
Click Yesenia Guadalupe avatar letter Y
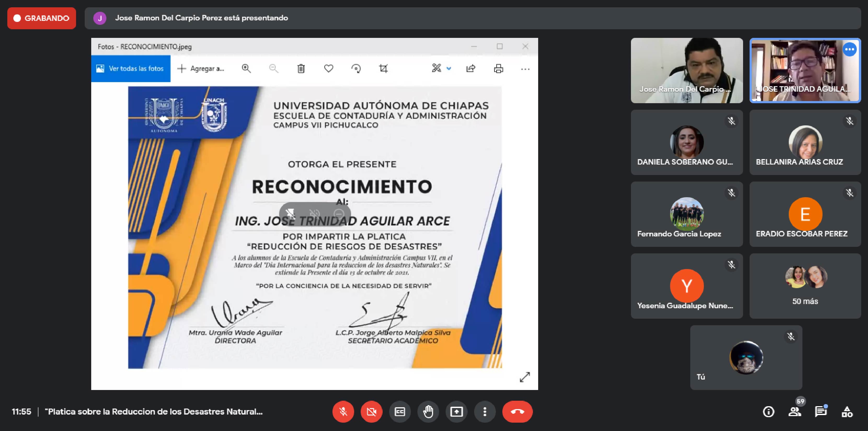(687, 286)
